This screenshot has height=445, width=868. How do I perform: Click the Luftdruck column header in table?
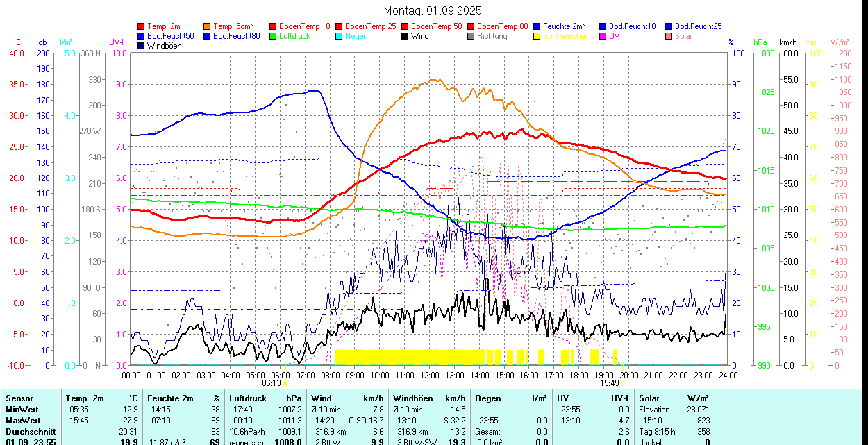click(x=248, y=398)
